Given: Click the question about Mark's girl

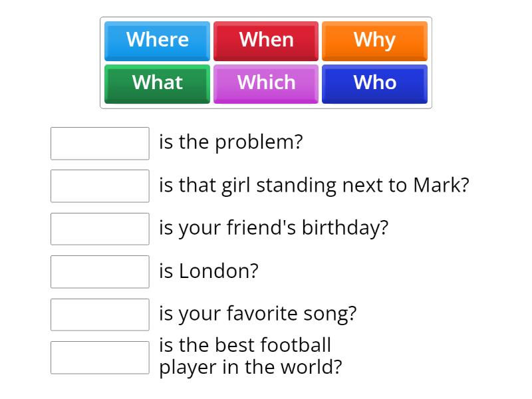Looking at the screenshot, I should click(x=313, y=186).
